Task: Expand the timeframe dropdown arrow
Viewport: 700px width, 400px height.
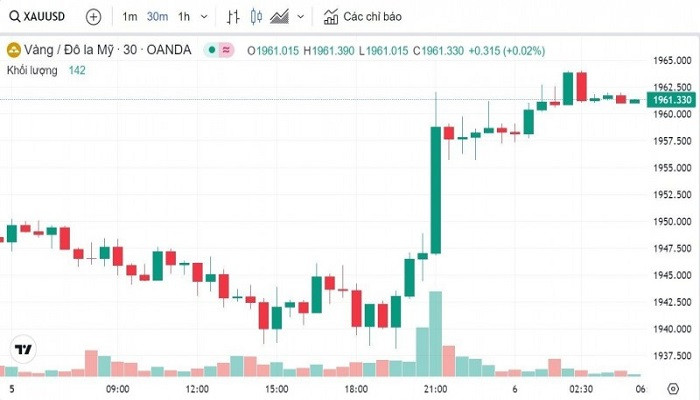Action: [x=205, y=17]
